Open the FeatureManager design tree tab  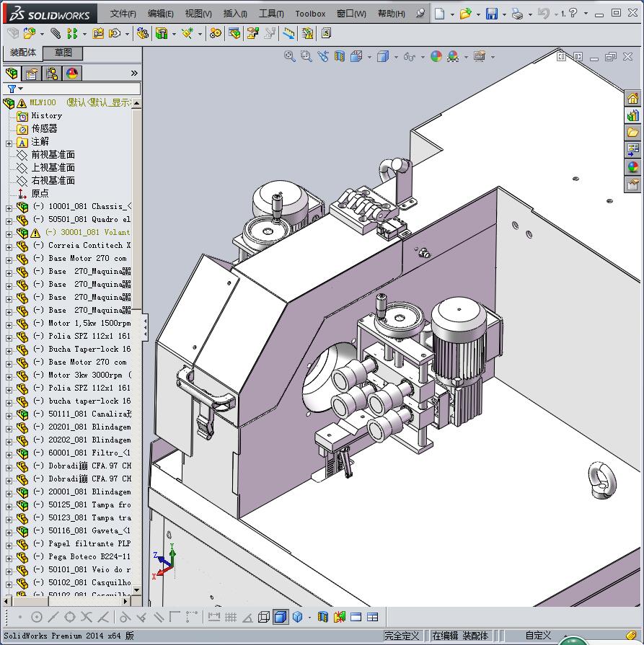click(x=12, y=74)
